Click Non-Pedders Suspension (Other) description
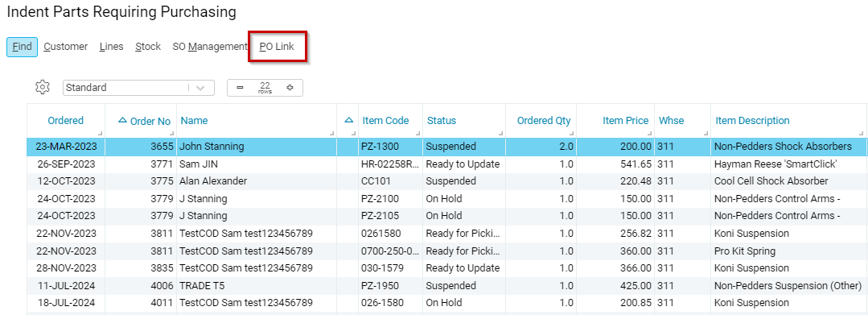Viewport: 868px width, 315px height. [x=788, y=286]
